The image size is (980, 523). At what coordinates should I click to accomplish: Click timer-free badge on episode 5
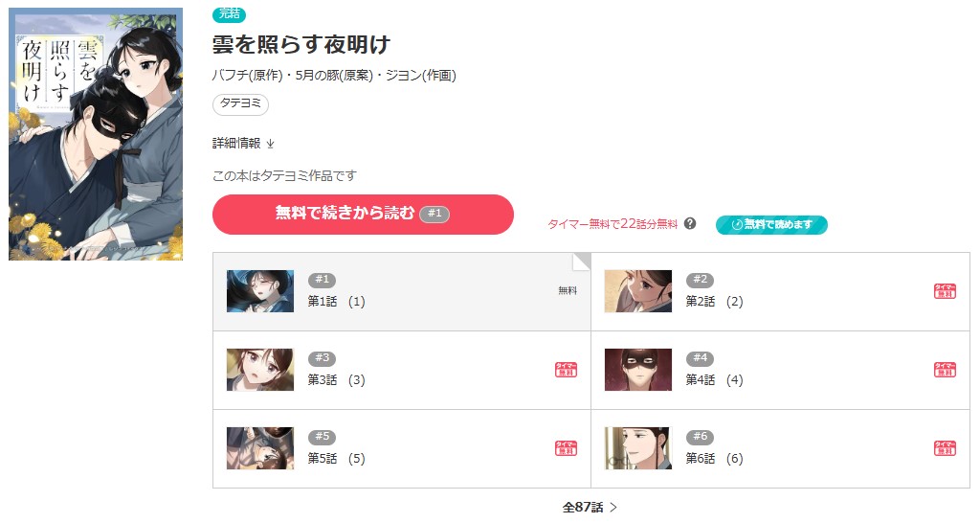point(566,448)
